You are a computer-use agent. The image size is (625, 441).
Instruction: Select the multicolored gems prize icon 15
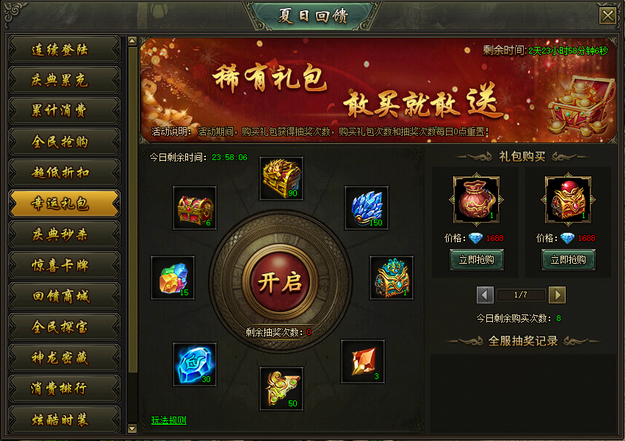(173, 278)
